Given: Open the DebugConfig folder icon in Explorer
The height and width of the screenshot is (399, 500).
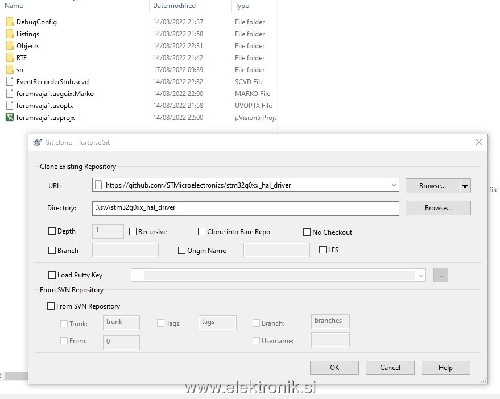Looking at the screenshot, I should (10, 22).
